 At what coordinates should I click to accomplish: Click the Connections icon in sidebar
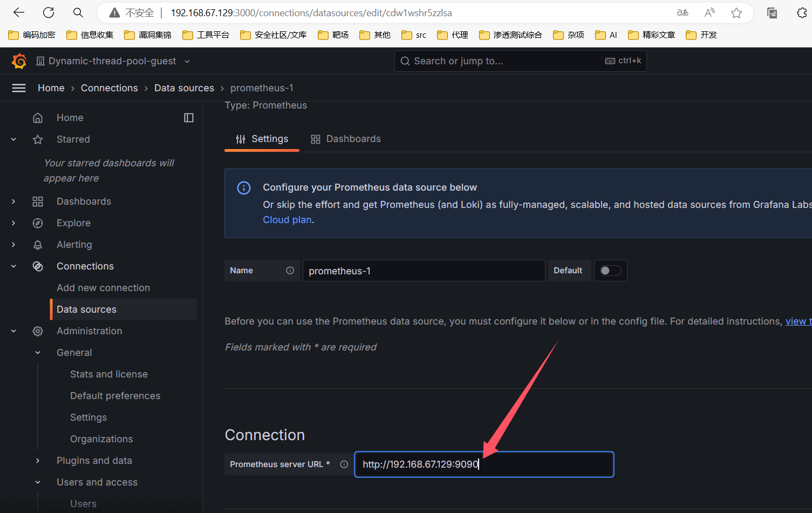click(x=38, y=266)
